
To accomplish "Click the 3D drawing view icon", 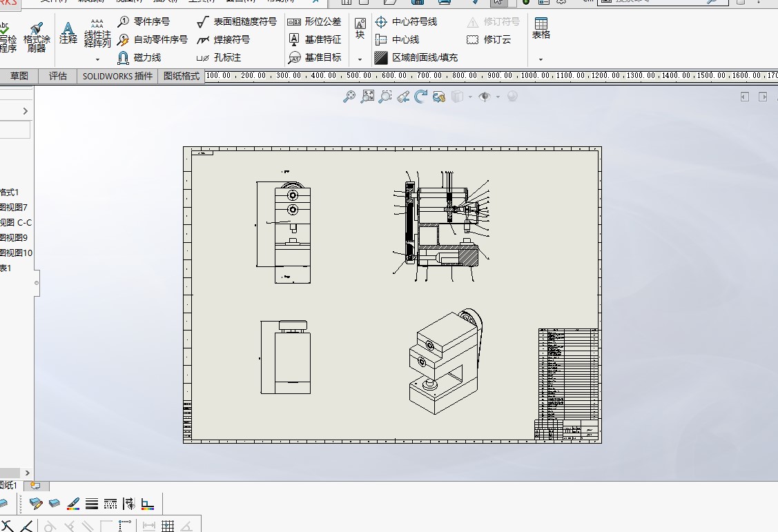I will click(438, 96).
